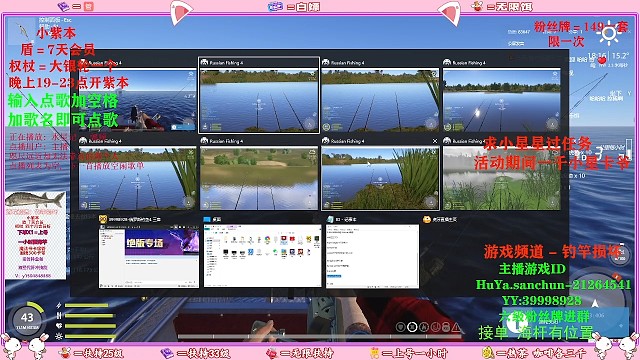Open the file explorer window thumbnail
Screen dimensions: 640x360
(262, 256)
